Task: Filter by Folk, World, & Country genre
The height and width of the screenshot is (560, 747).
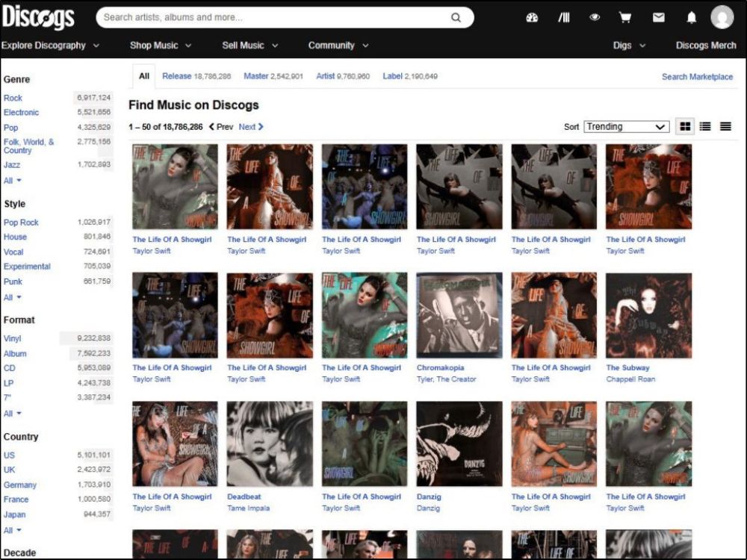Action: click(x=28, y=146)
